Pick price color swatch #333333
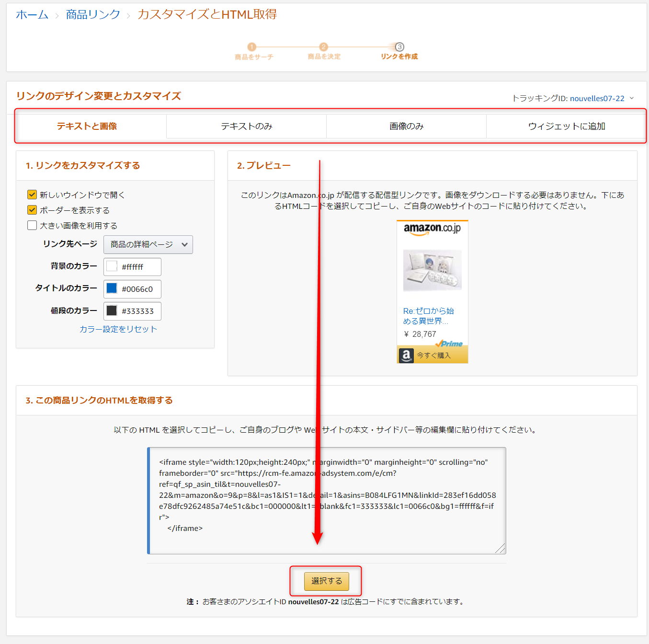 (112, 310)
